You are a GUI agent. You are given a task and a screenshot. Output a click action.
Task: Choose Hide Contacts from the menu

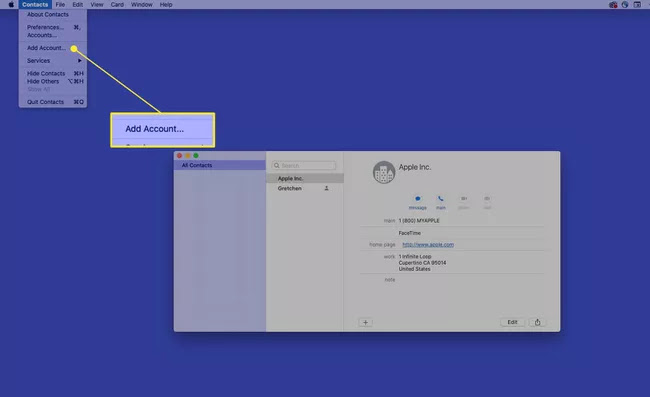click(53, 73)
